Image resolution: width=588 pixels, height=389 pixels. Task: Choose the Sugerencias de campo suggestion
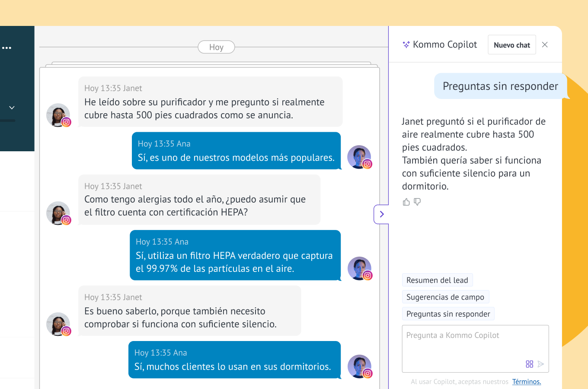point(445,297)
